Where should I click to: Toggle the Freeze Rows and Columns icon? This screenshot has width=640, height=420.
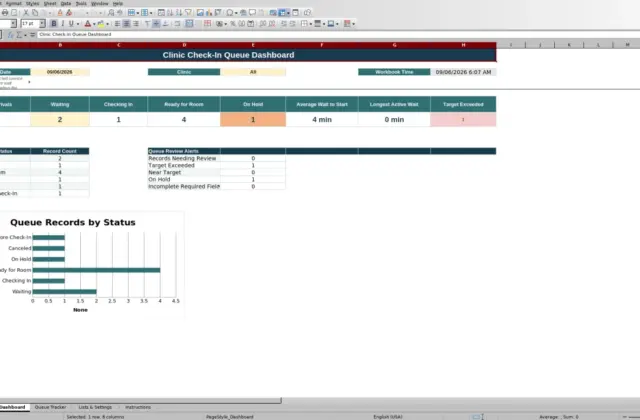click(x=282, y=13)
